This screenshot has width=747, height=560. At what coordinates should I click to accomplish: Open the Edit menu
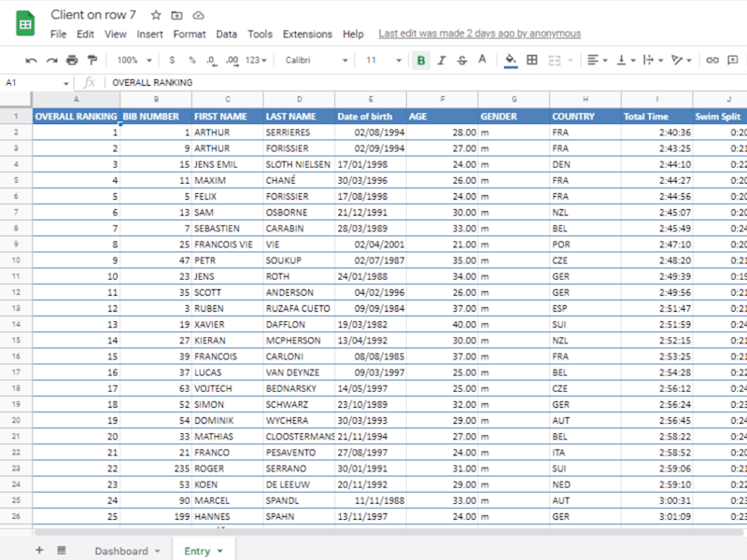click(x=85, y=34)
